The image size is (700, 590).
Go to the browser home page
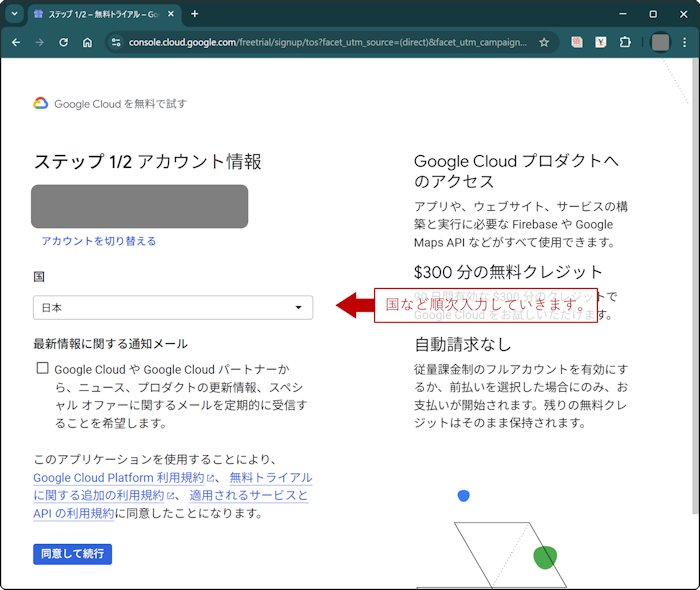[87, 43]
